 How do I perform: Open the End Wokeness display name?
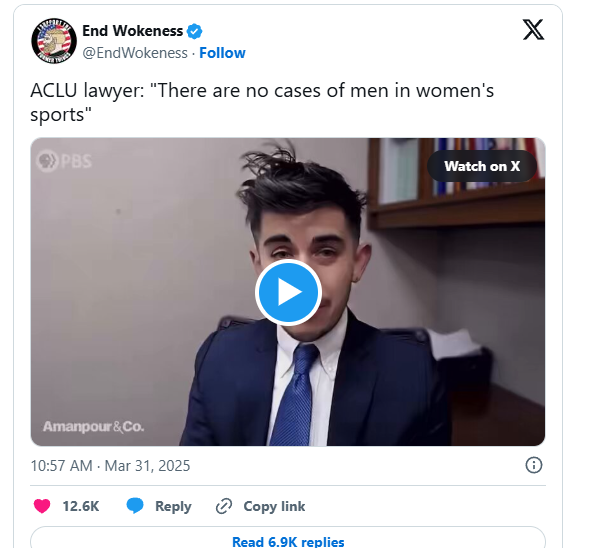132,31
